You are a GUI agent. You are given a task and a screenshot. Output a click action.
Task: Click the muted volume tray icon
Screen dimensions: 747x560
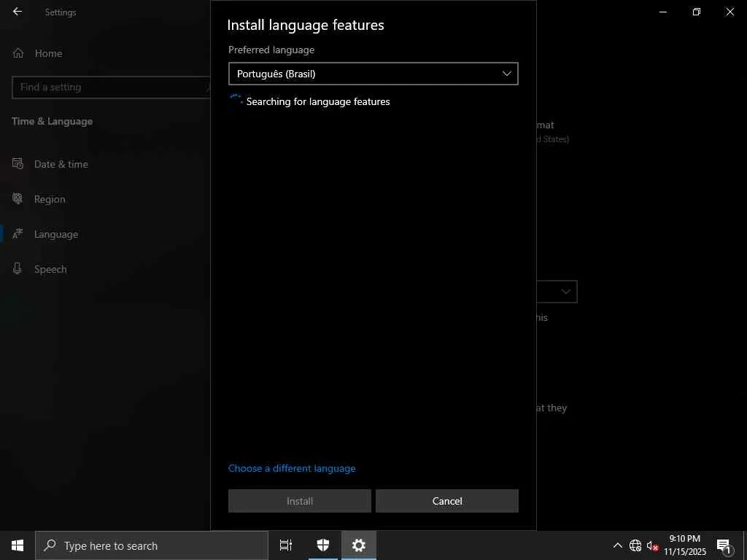pyautogui.click(x=652, y=545)
